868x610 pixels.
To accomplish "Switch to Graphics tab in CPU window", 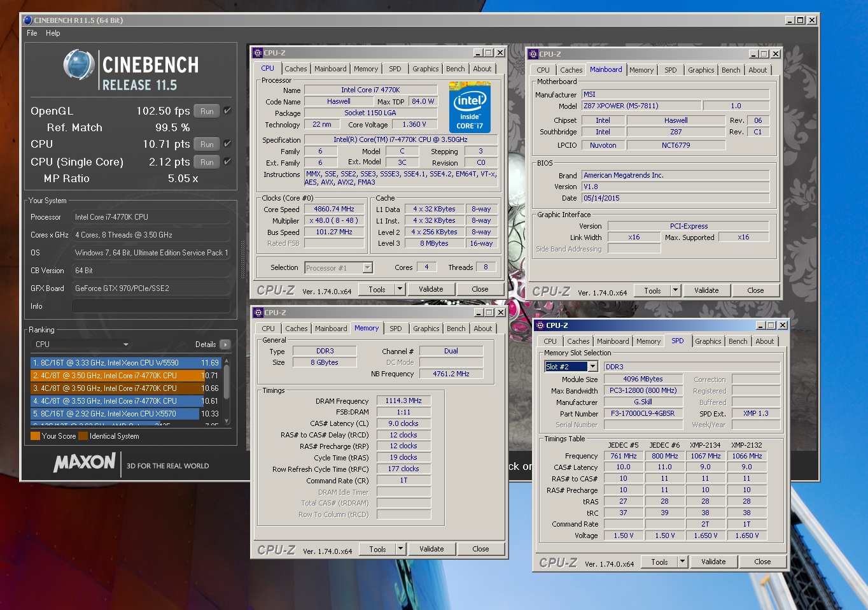I will (426, 69).
